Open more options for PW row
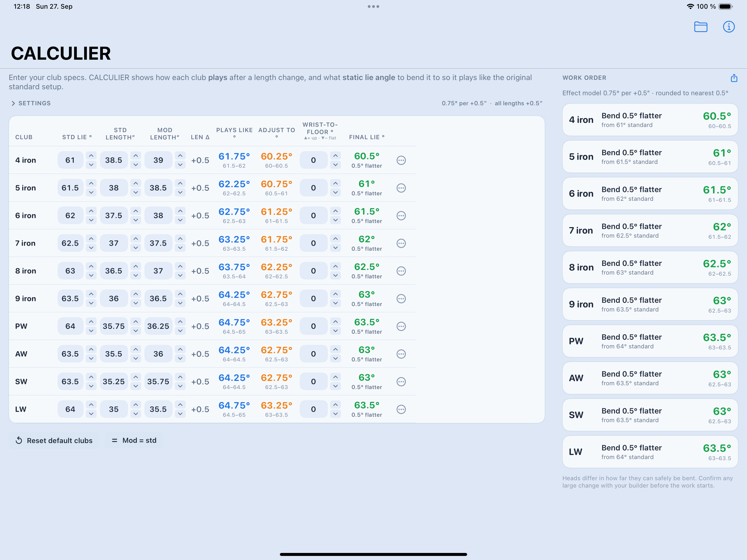 click(x=401, y=326)
